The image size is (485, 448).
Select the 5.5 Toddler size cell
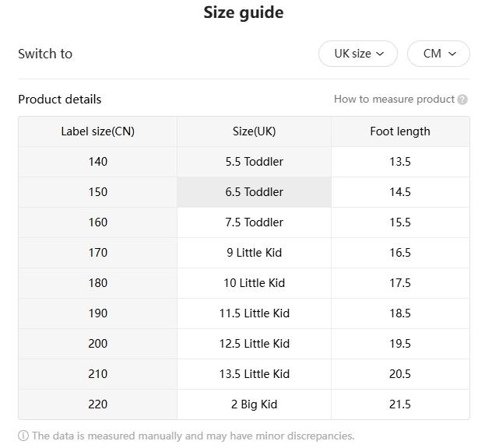coord(255,162)
